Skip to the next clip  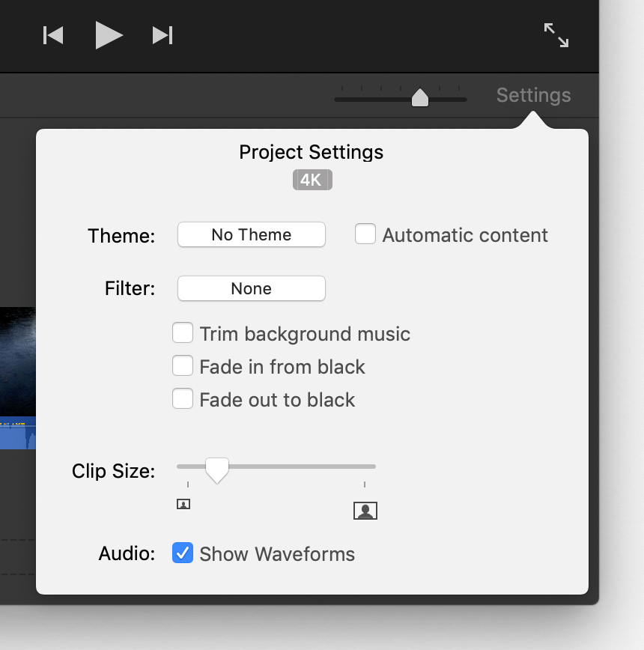162,35
